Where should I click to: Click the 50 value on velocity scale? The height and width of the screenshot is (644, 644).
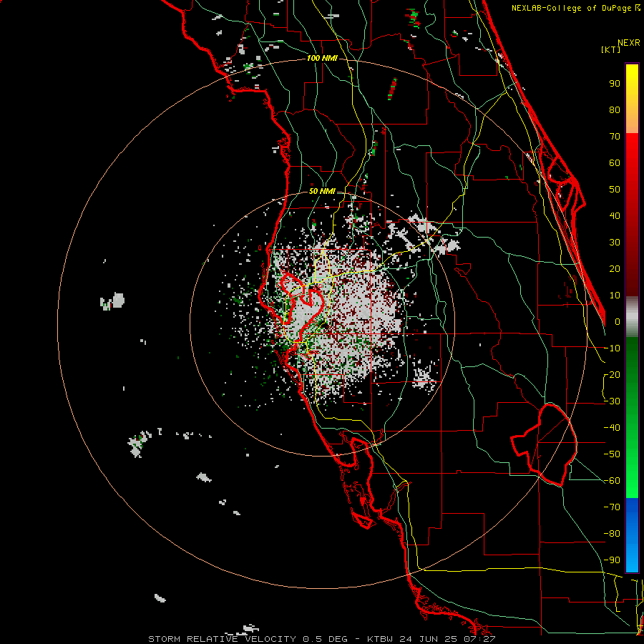615,190
